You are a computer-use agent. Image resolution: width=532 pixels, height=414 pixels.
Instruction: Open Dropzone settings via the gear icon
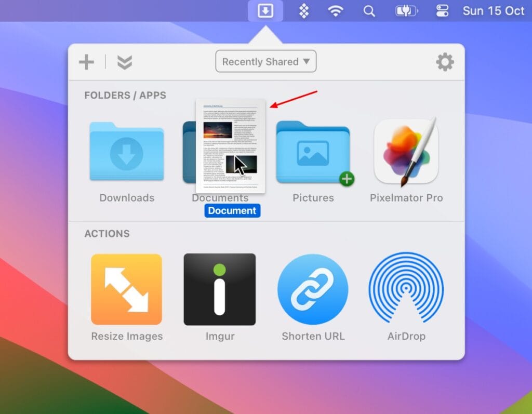pyautogui.click(x=445, y=61)
